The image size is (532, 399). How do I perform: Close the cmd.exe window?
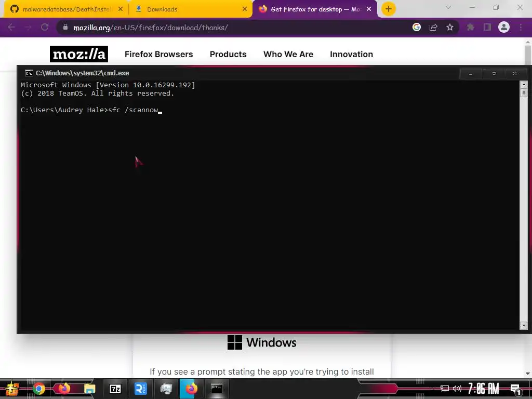(515, 74)
